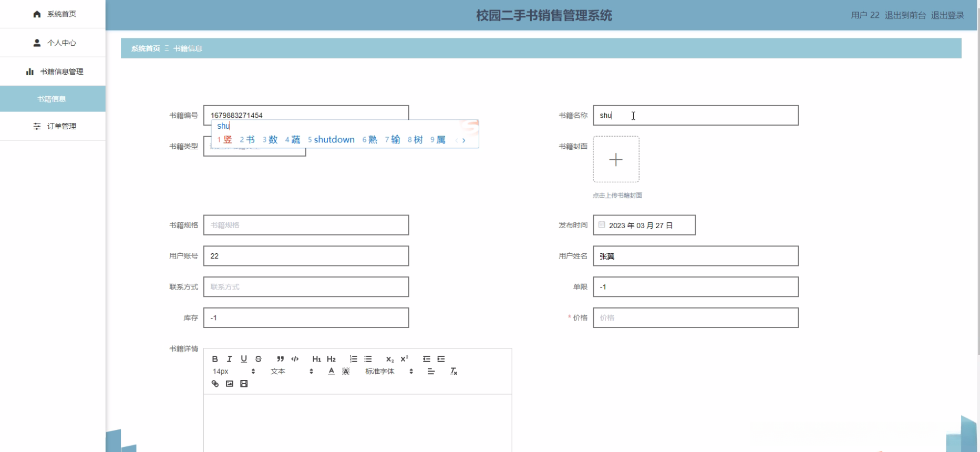
Task: Go to 系统首页 in the sidebar
Action: coord(53,14)
